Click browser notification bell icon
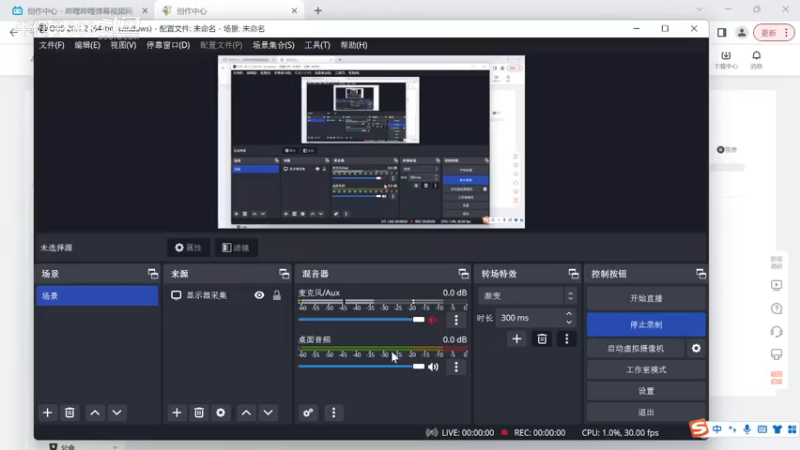Viewport: 800px width, 450px height. [x=756, y=55]
